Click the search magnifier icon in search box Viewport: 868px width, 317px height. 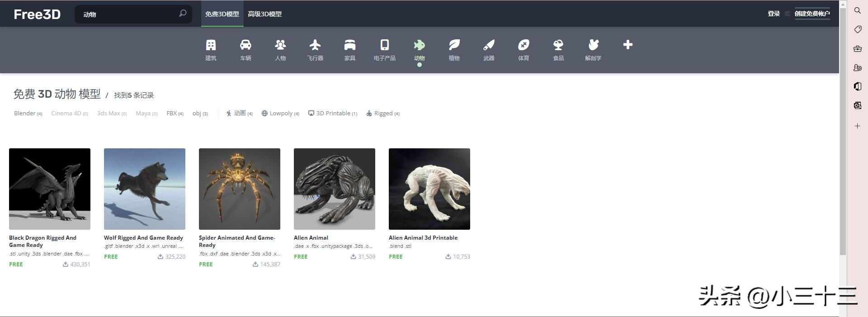pos(183,14)
